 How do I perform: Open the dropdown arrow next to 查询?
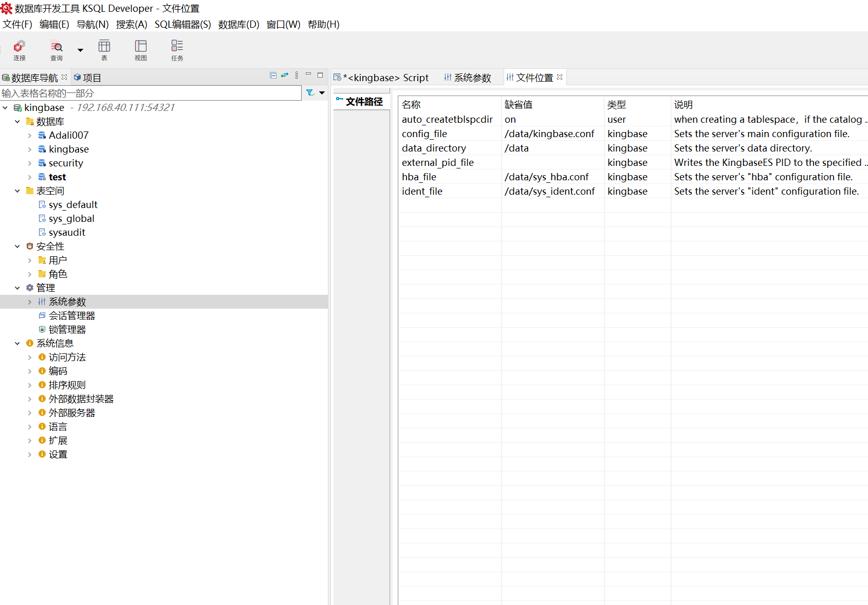[x=80, y=50]
